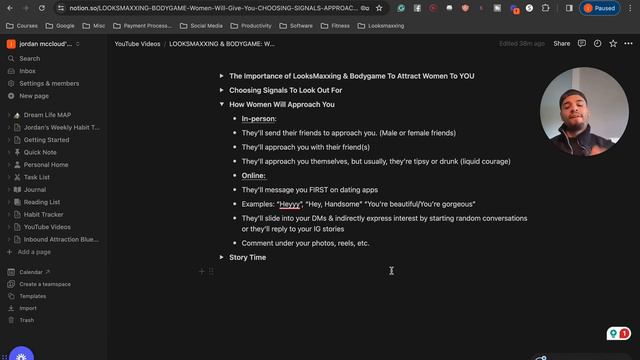Open the Courses bookmark folder
640x360 pixels.
click(22, 26)
